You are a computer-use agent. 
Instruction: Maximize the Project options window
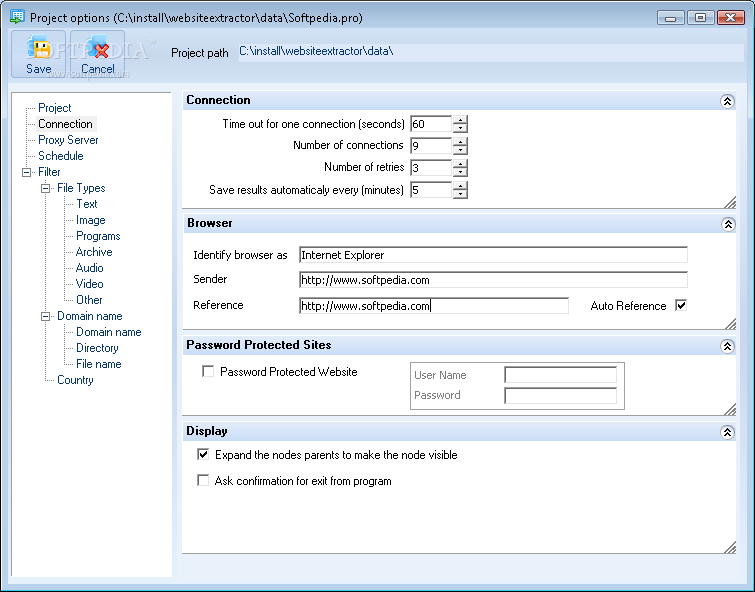click(701, 18)
